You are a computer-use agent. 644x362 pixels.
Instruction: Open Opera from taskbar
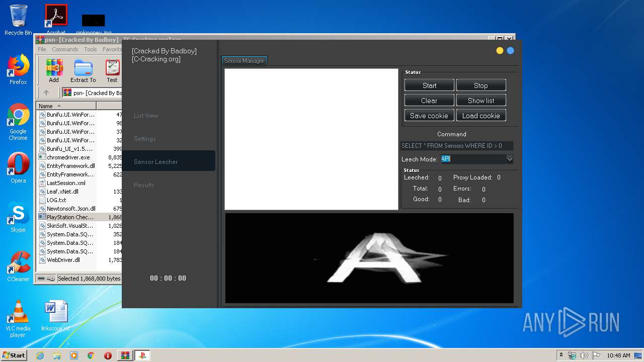pyautogui.click(x=108, y=355)
